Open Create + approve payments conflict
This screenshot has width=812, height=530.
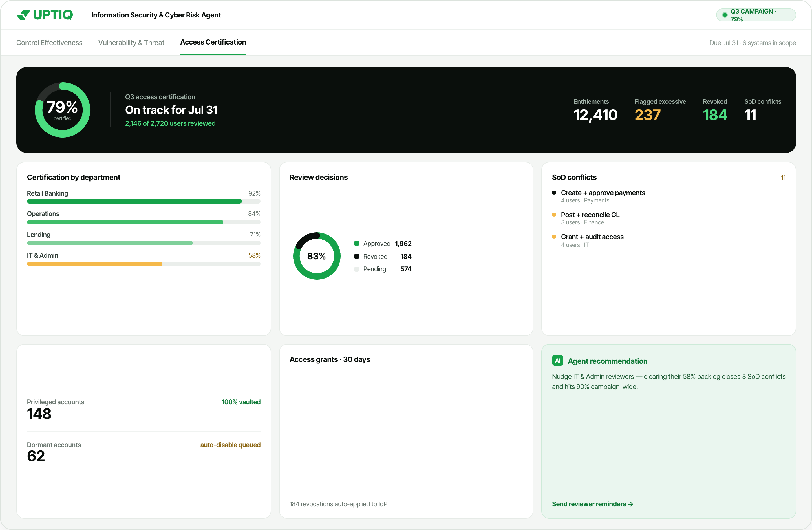603,196
